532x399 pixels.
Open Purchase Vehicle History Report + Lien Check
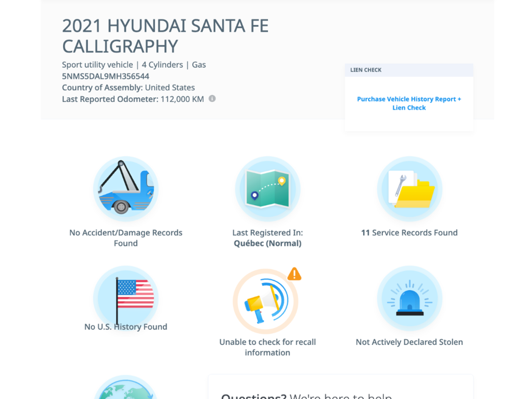409,103
